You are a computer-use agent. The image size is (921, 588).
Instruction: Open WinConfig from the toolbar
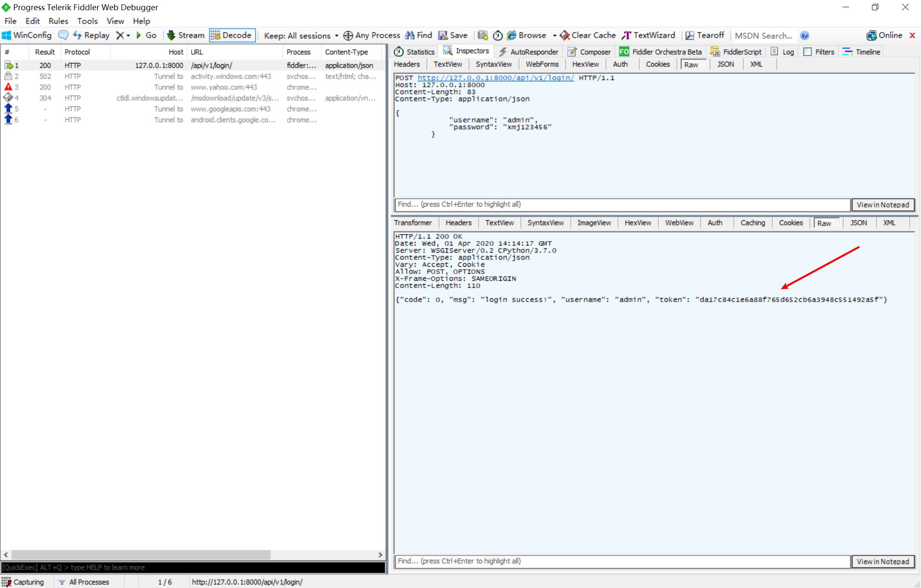26,35
